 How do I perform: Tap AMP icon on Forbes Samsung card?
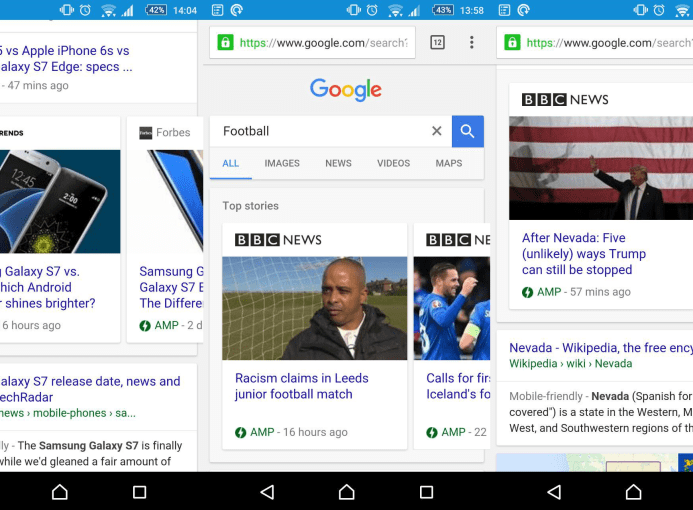pos(145,326)
